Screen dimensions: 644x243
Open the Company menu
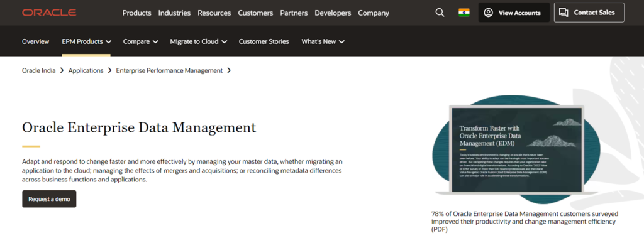[x=374, y=13]
